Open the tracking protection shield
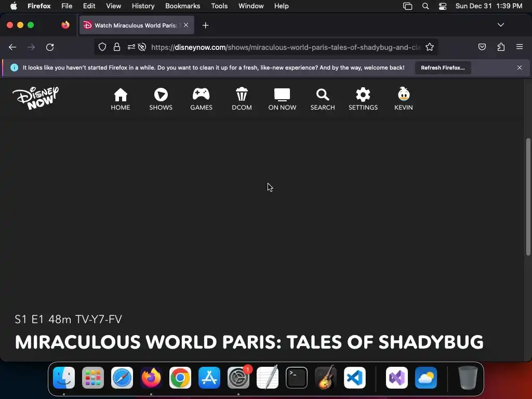Screen dimensions: 532x399 pyautogui.click(x=102, y=47)
